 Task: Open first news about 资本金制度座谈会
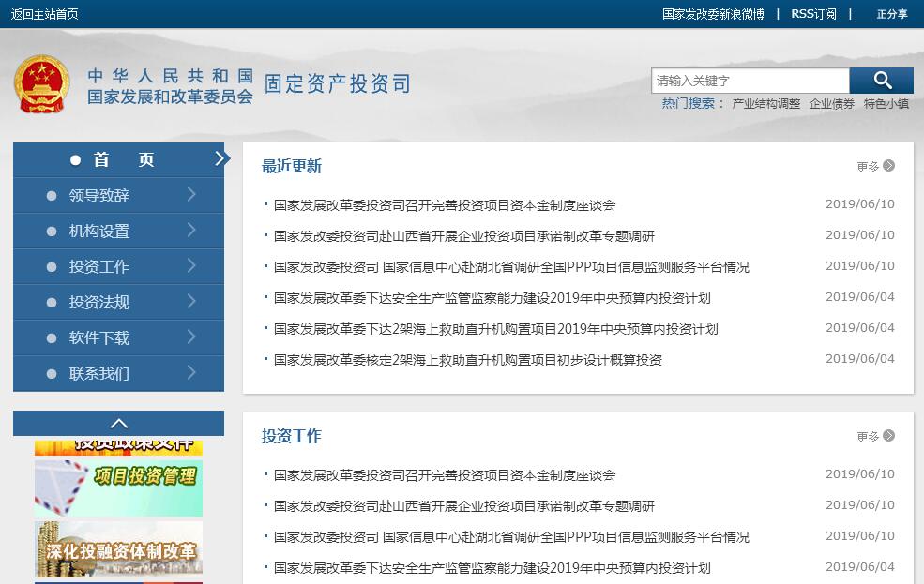tap(445, 205)
